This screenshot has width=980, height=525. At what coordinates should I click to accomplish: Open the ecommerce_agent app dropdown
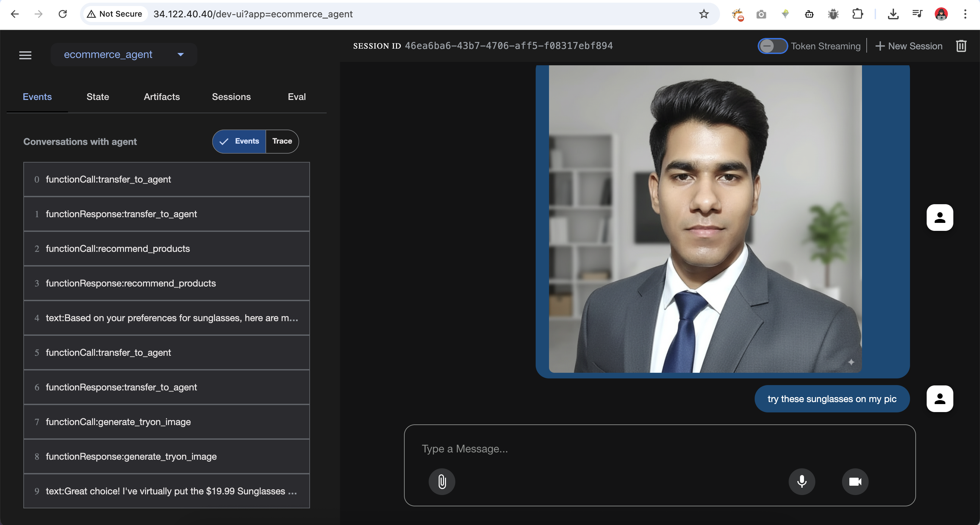[124, 55]
